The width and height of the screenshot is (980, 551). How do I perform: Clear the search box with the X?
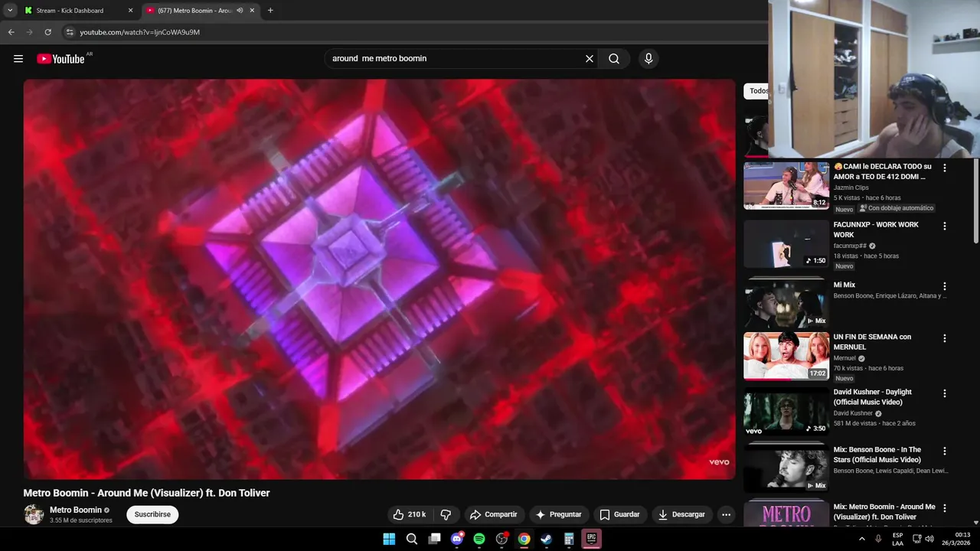590,59
